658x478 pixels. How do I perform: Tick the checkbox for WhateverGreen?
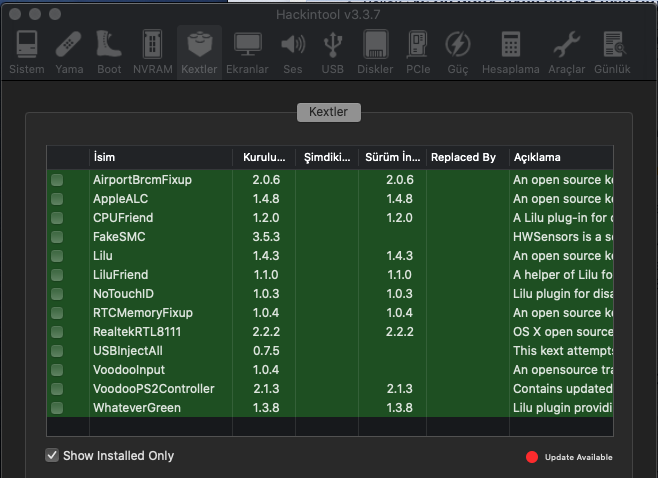coord(57,408)
